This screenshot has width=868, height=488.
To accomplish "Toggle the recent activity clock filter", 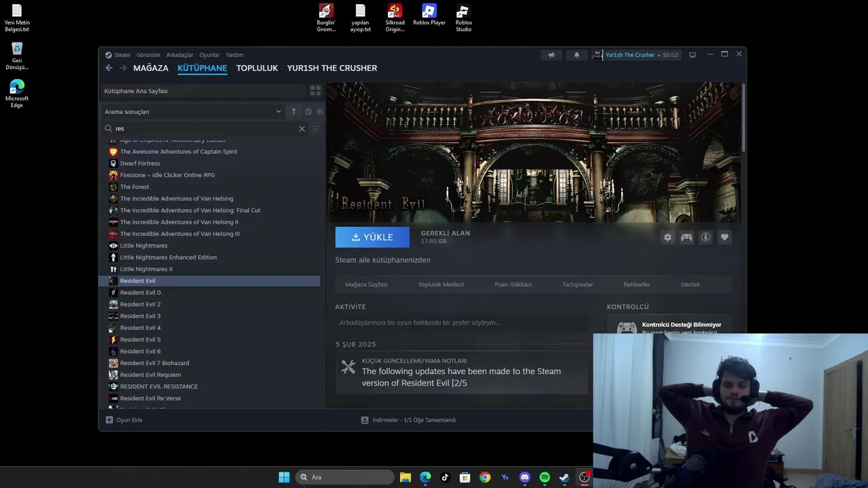I will point(309,112).
